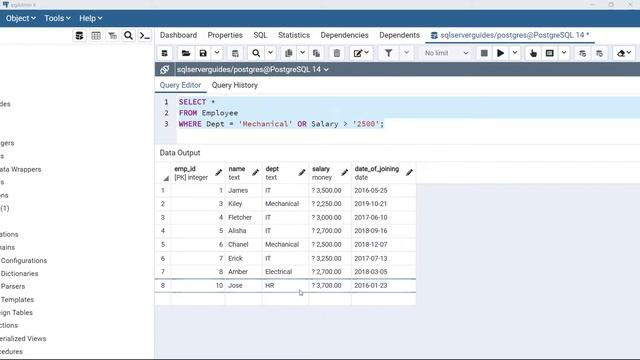Switch to the Statistics tab
This screenshot has height=360, width=640.
[x=294, y=35]
